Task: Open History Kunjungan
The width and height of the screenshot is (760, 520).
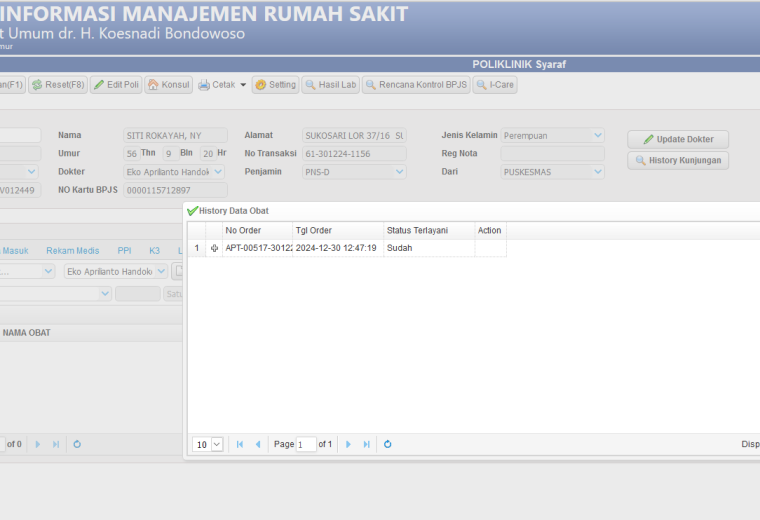Action: [678, 160]
